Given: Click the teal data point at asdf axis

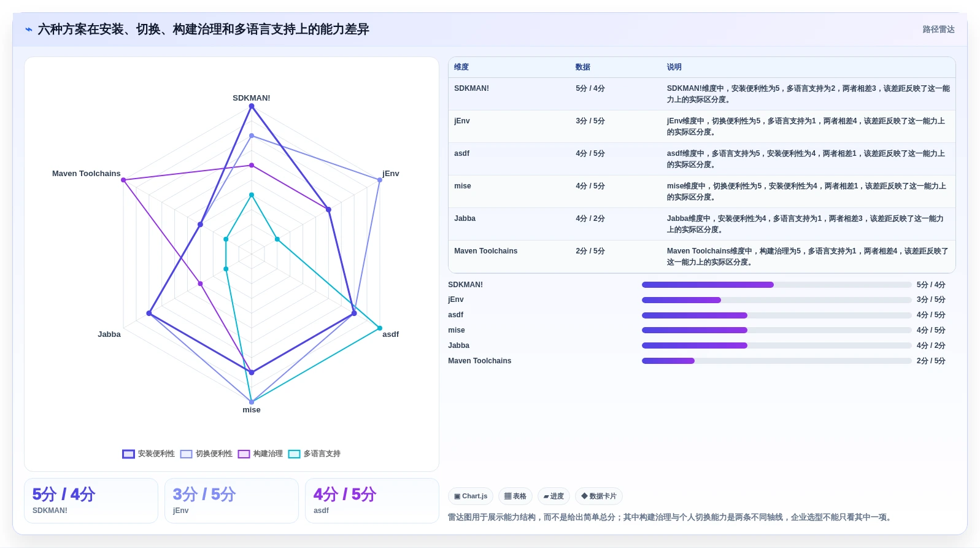Looking at the screenshot, I should point(379,328).
